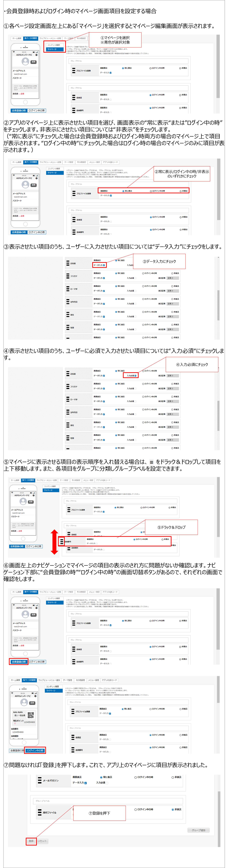Click 変更 button in step ① phone preview
This screenshot has width=228, height=868.
pyautogui.click(x=33, y=62)
